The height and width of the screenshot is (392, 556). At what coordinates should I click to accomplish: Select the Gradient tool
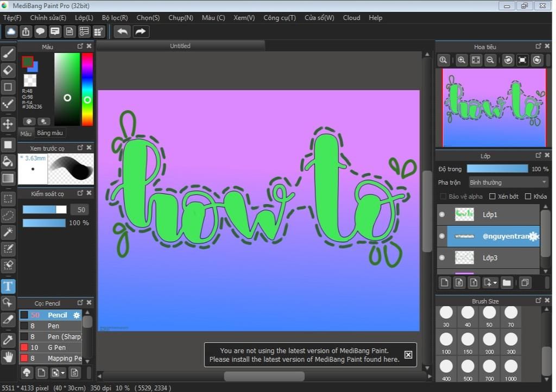coord(8,178)
